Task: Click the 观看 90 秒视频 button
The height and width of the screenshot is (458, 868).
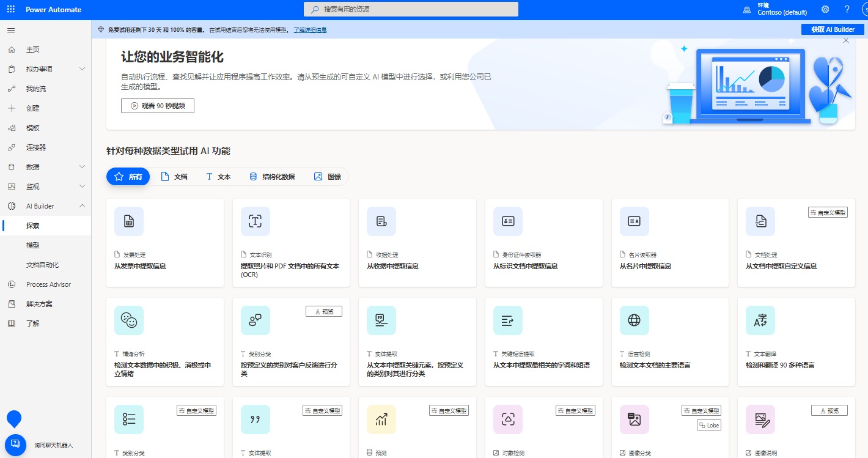Action: tap(158, 106)
